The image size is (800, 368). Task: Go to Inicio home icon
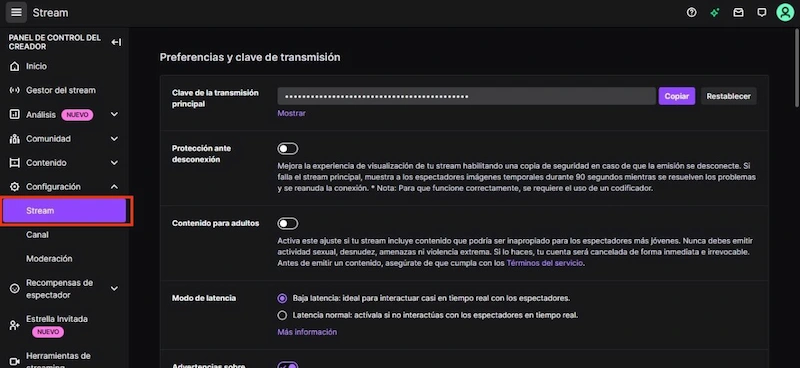tap(15, 66)
